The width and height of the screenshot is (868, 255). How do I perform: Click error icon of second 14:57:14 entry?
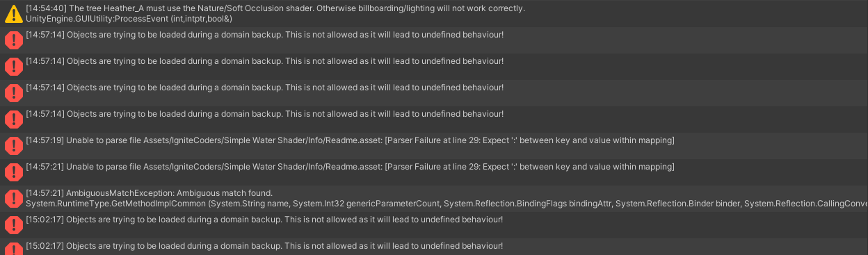(13, 66)
